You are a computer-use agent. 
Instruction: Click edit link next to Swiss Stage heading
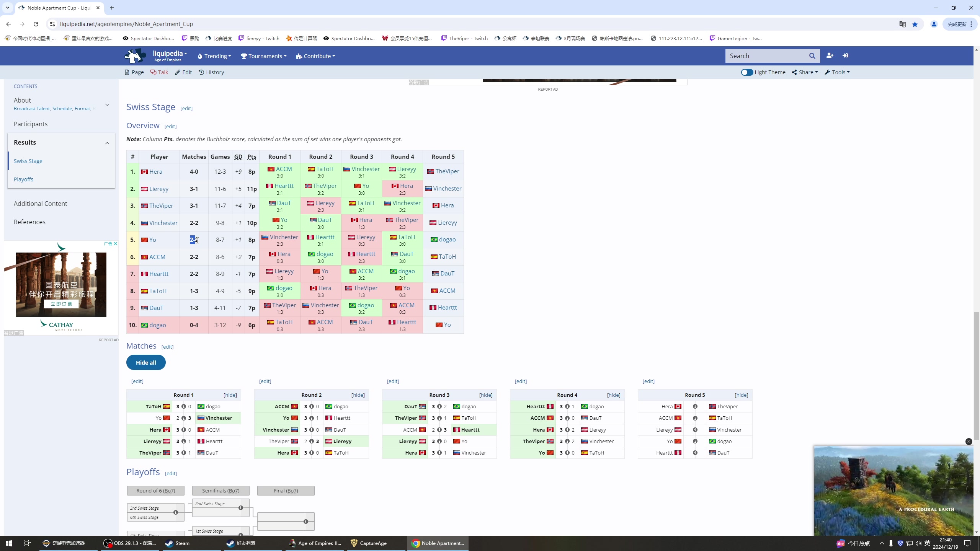click(x=186, y=108)
